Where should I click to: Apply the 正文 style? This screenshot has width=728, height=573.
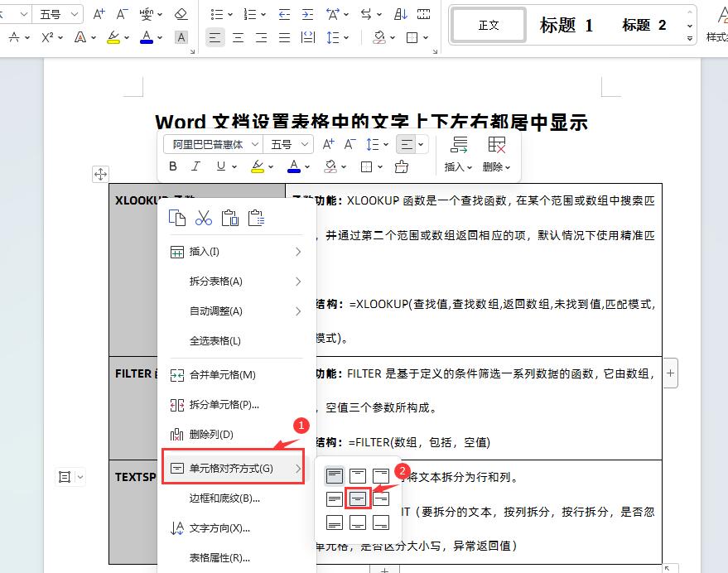(489, 25)
